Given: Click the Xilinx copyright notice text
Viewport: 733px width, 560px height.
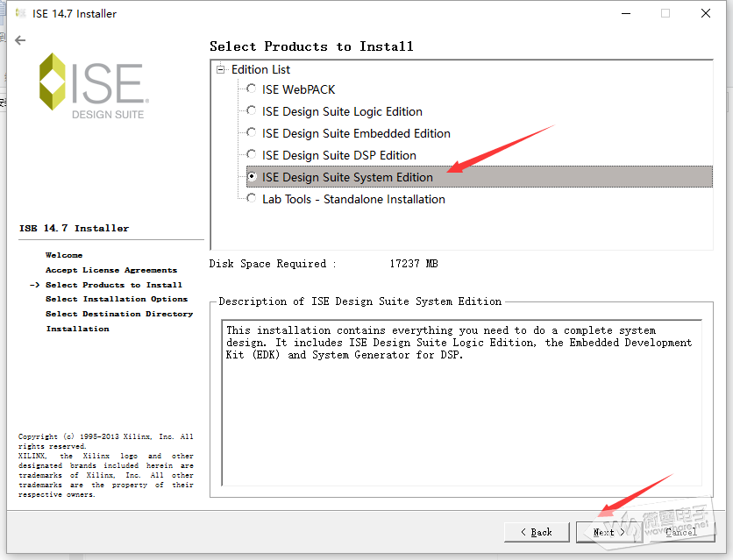Looking at the screenshot, I should click(105, 465).
